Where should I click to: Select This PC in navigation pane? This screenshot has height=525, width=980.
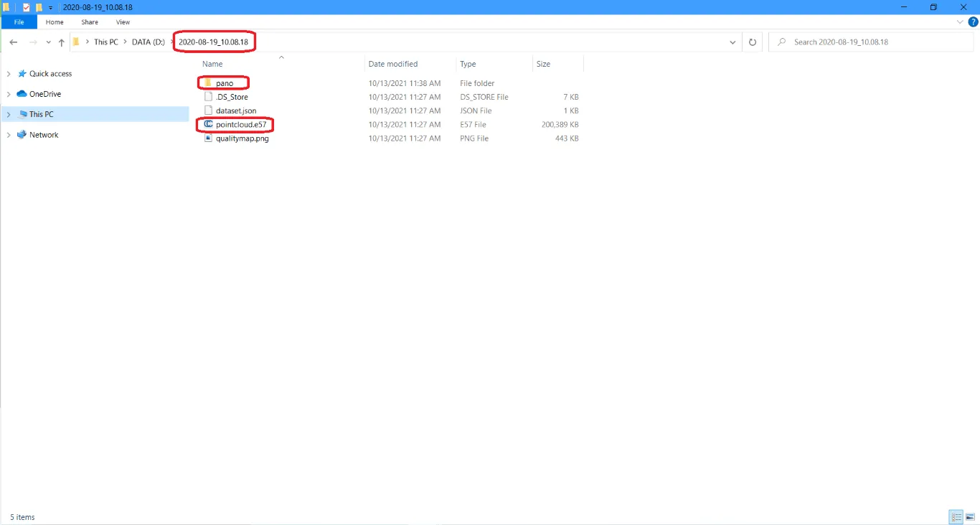(42, 114)
